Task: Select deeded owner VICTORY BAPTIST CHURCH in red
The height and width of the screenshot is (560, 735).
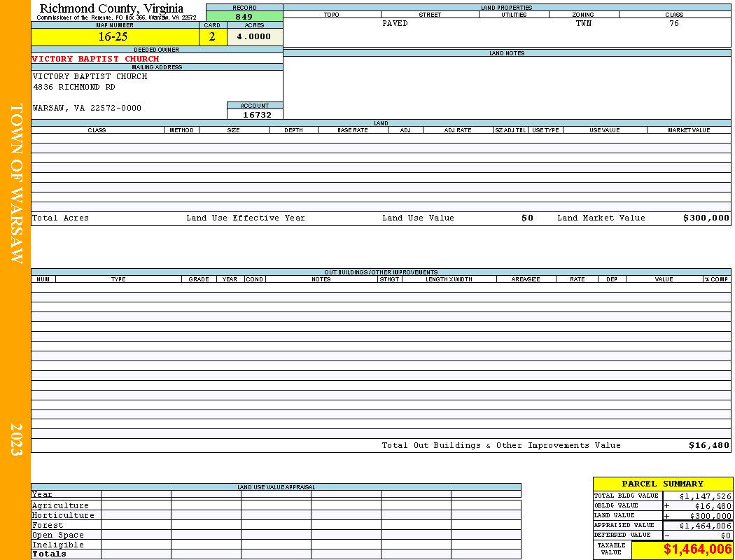Action: [x=96, y=59]
